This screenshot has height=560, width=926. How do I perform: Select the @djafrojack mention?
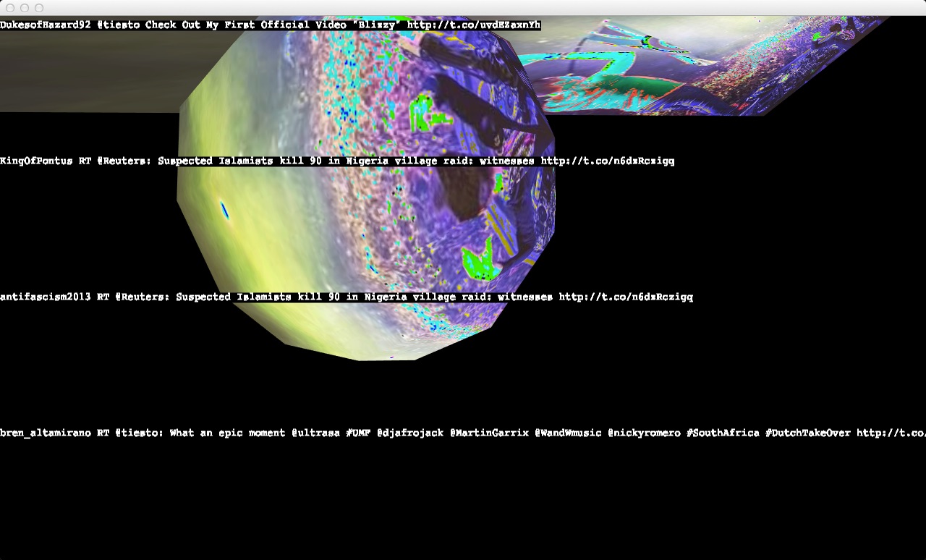[409, 433]
